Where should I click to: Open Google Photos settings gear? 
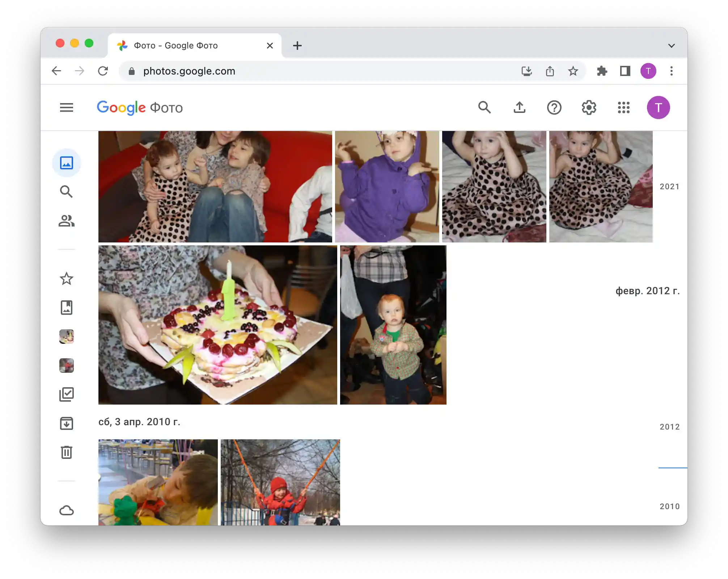[589, 107]
